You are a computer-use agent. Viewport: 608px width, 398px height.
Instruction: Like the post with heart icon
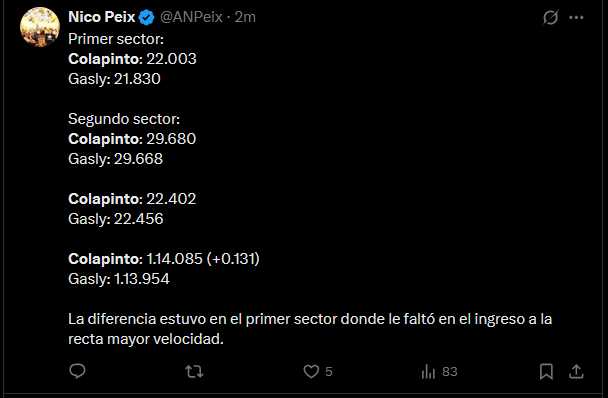click(x=311, y=372)
